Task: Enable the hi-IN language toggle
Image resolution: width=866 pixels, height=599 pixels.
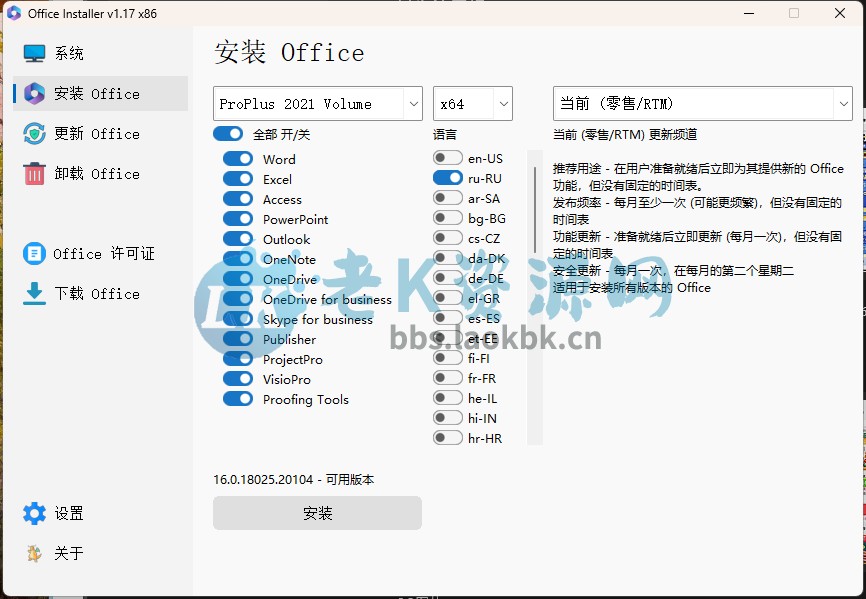Action: coord(448,418)
